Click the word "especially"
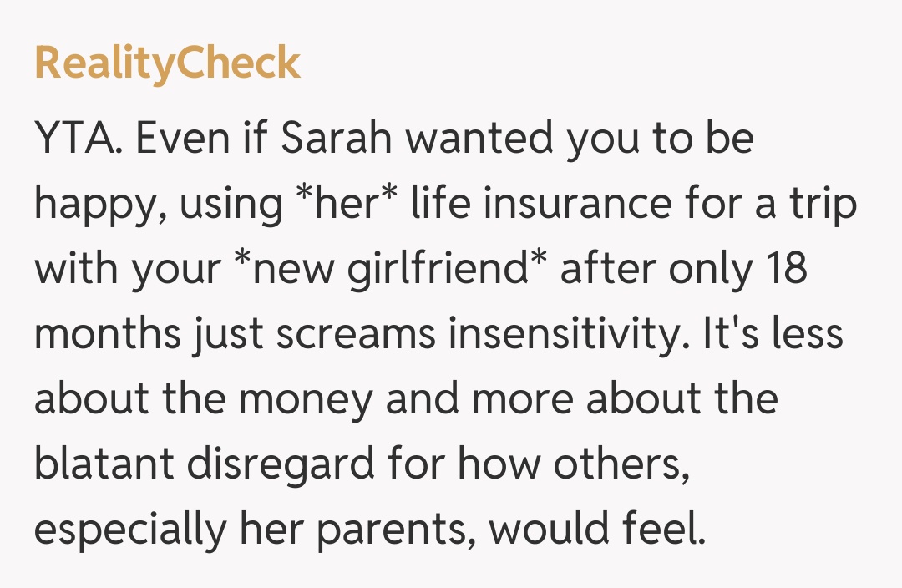902x588 pixels. 124,530
